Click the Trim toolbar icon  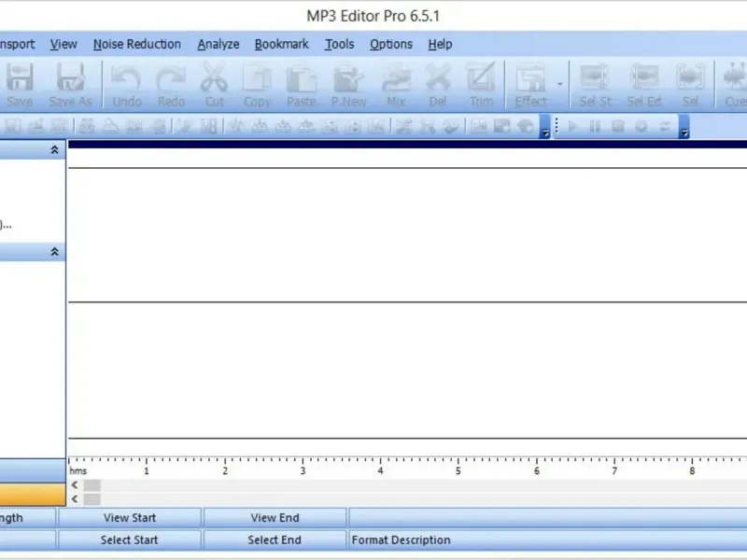click(481, 84)
